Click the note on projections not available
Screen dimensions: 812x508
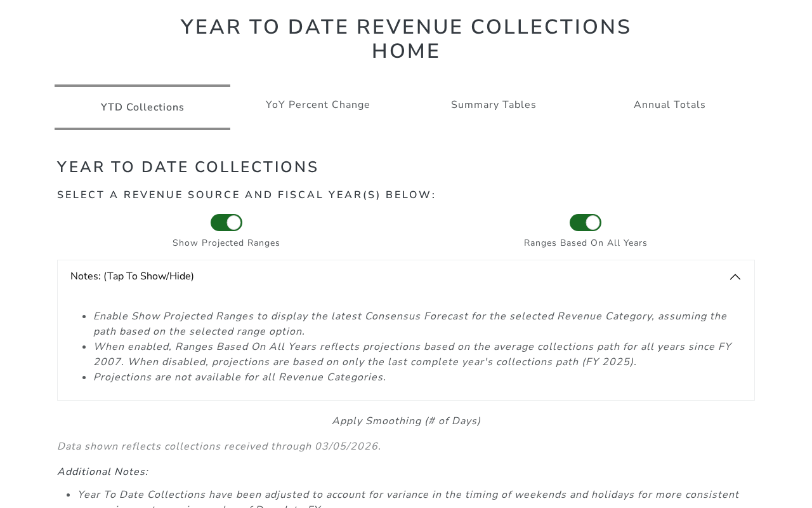pos(239,377)
